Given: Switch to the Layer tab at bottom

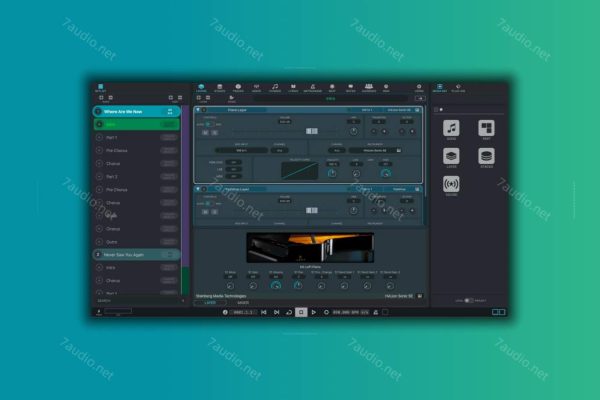Looking at the screenshot, I should [x=210, y=303].
